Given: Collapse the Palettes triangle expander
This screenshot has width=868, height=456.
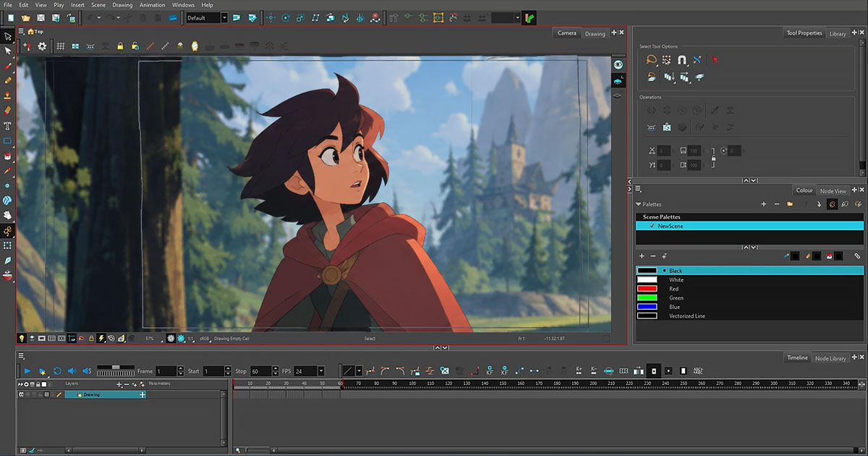Looking at the screenshot, I should tap(639, 204).
